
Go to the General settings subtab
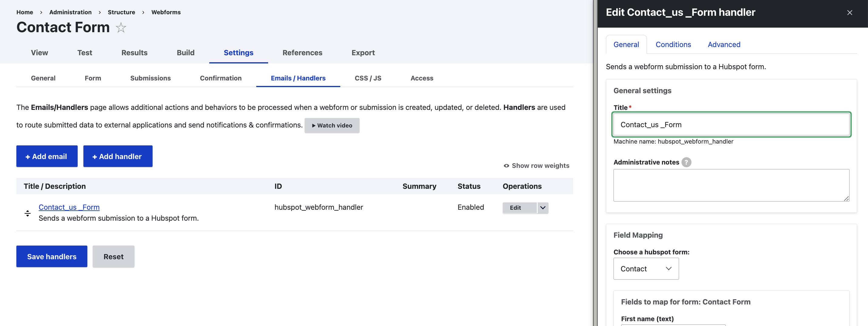pyautogui.click(x=43, y=78)
